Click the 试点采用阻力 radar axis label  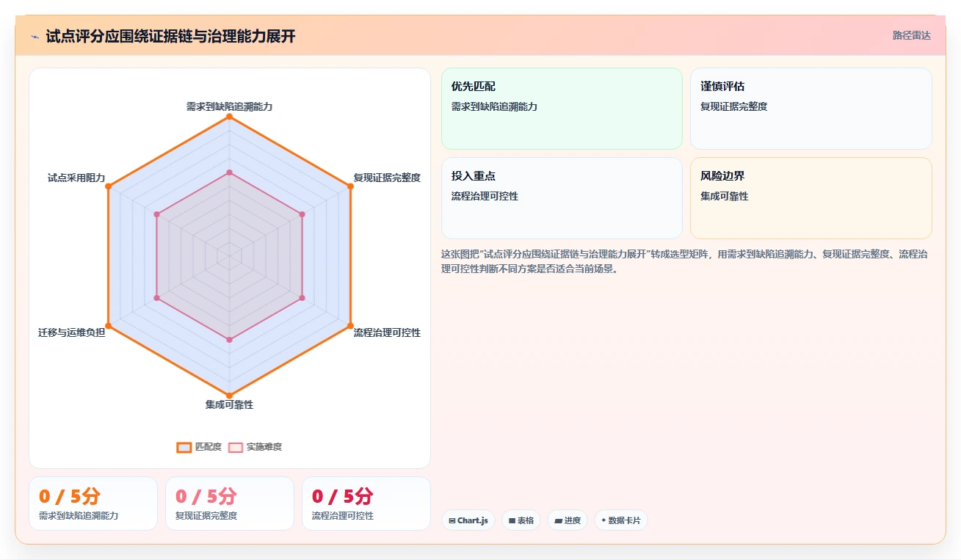76,178
